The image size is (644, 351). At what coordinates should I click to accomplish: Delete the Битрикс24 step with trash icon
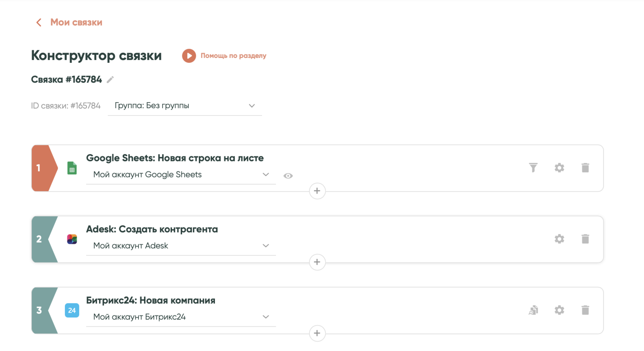pos(585,310)
